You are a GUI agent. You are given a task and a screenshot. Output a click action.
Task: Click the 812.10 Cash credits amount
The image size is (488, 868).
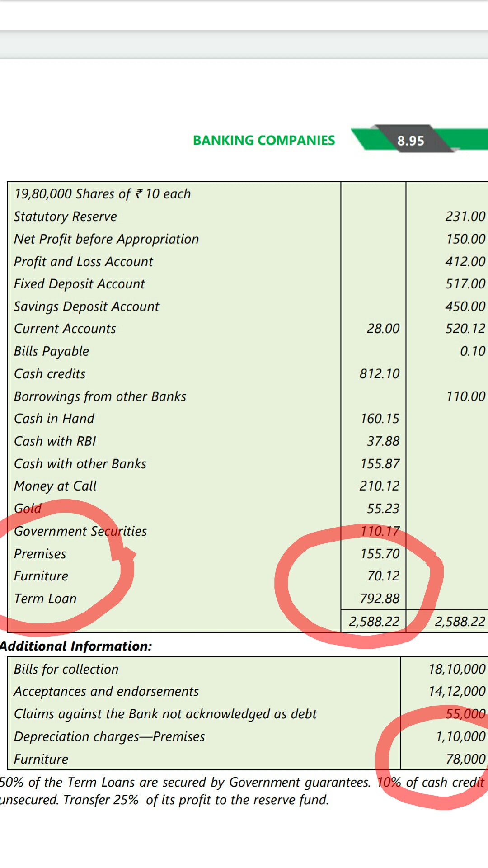[380, 374]
